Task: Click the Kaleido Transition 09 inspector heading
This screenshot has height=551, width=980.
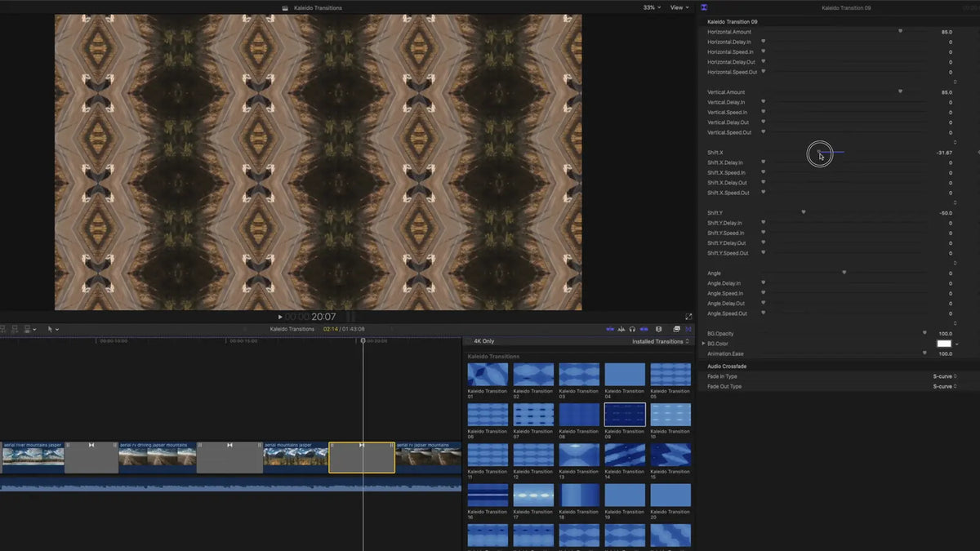Action: (x=733, y=21)
